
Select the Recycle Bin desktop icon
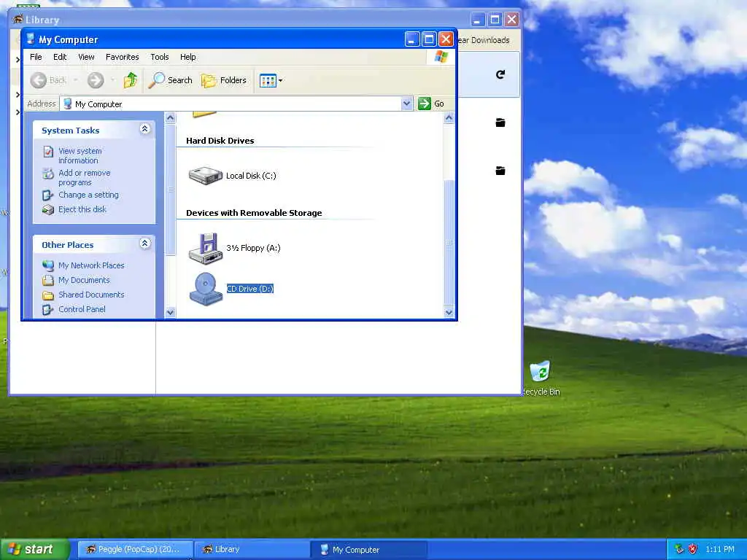541,371
